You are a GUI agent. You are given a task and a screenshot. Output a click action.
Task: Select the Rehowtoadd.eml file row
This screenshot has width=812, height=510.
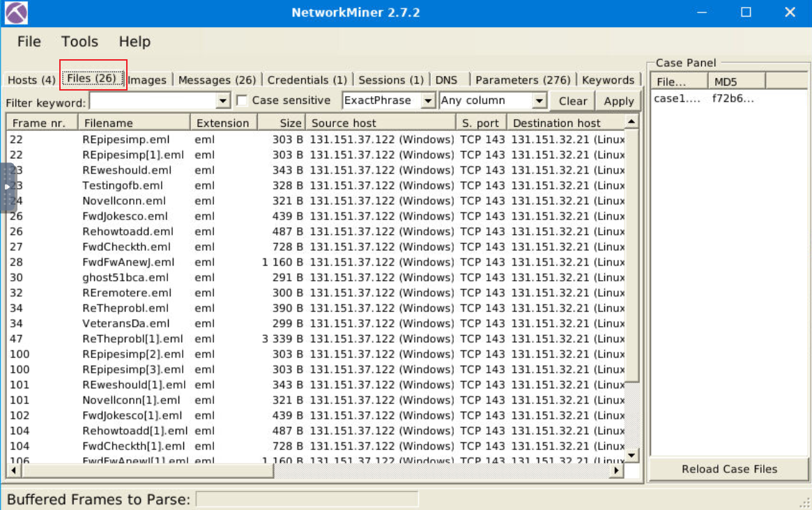coord(316,231)
